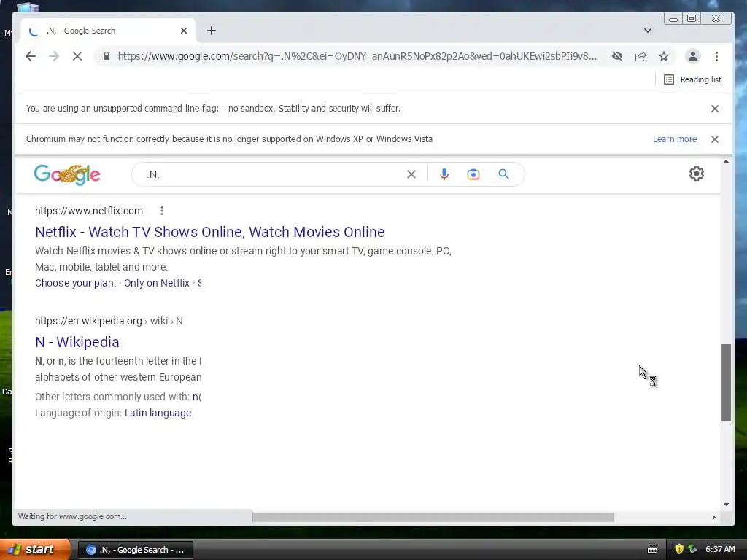Viewport: 747px width, 560px height.
Task: Go back to the previous page
Action: point(31,56)
